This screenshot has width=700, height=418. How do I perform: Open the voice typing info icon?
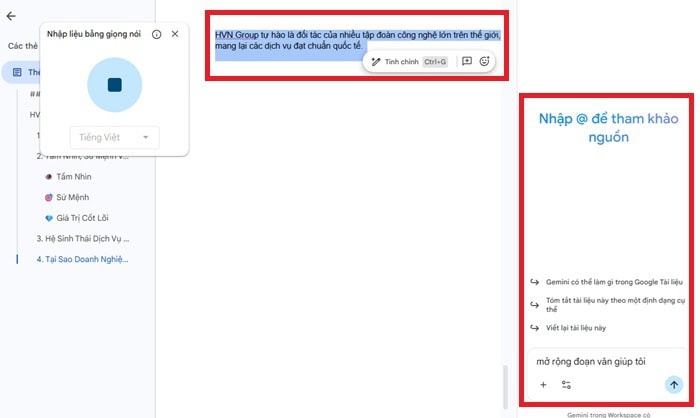[156, 34]
